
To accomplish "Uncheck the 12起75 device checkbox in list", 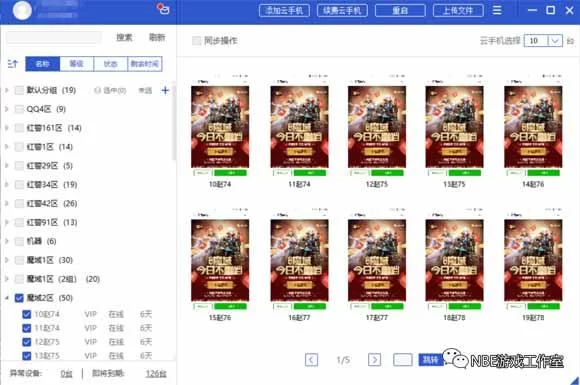I will tap(27, 342).
